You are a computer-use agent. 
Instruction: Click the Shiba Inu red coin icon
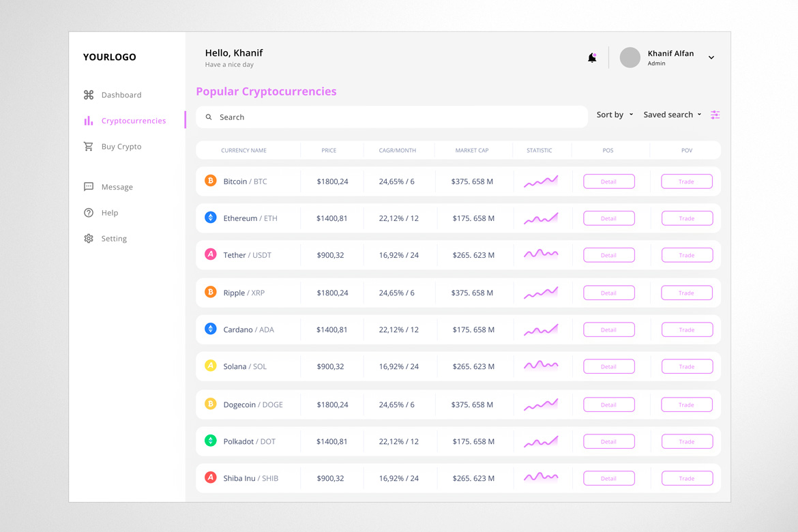coord(211,477)
